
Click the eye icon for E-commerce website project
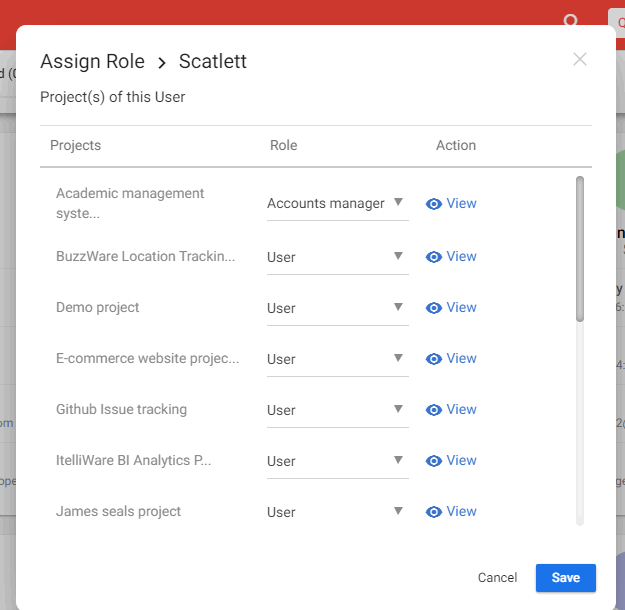(x=434, y=359)
